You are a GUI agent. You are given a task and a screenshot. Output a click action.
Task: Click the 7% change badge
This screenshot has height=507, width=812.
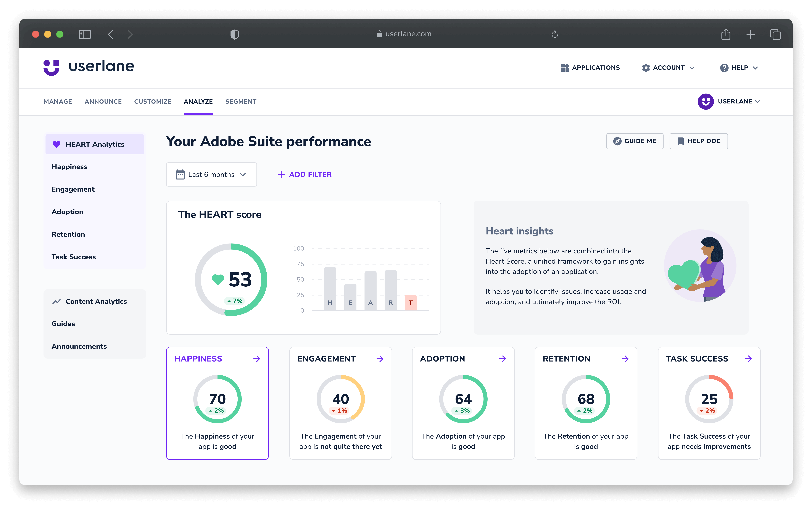tap(235, 301)
